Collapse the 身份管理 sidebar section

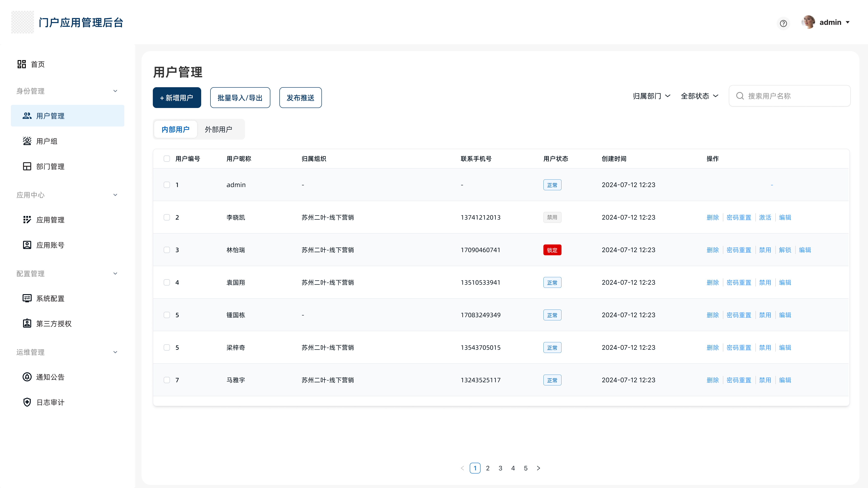115,91
